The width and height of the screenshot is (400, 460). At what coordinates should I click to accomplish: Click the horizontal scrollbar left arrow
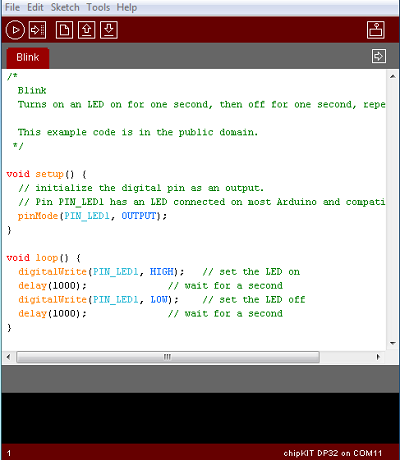tap(8, 357)
